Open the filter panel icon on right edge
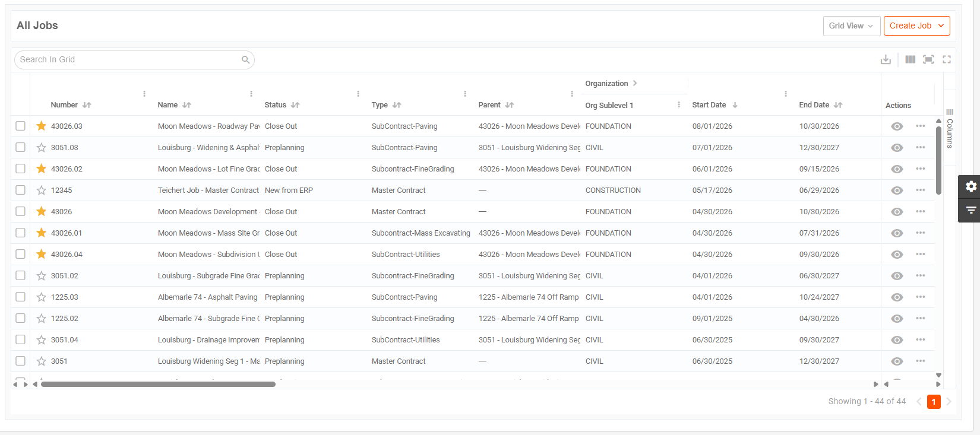Screen dimensions: 980x435 tap(970, 210)
